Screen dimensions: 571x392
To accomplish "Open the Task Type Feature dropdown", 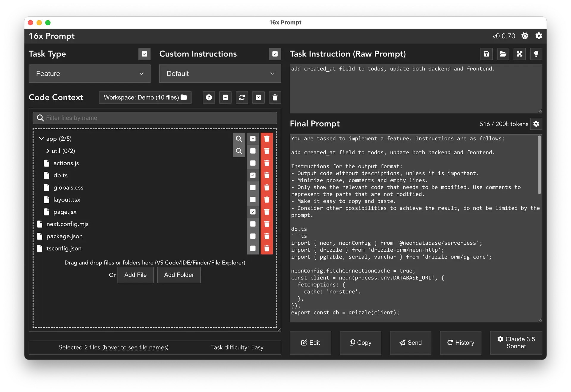I will 89,73.
